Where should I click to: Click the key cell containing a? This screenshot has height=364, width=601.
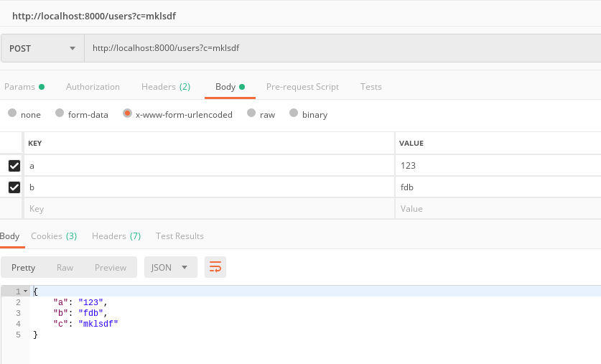(x=209, y=166)
